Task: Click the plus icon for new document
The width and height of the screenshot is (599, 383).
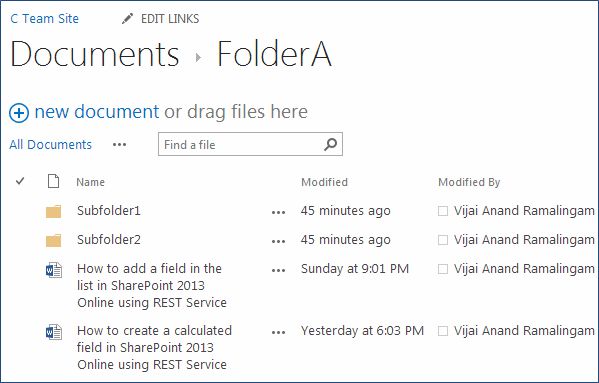Action: click(19, 113)
